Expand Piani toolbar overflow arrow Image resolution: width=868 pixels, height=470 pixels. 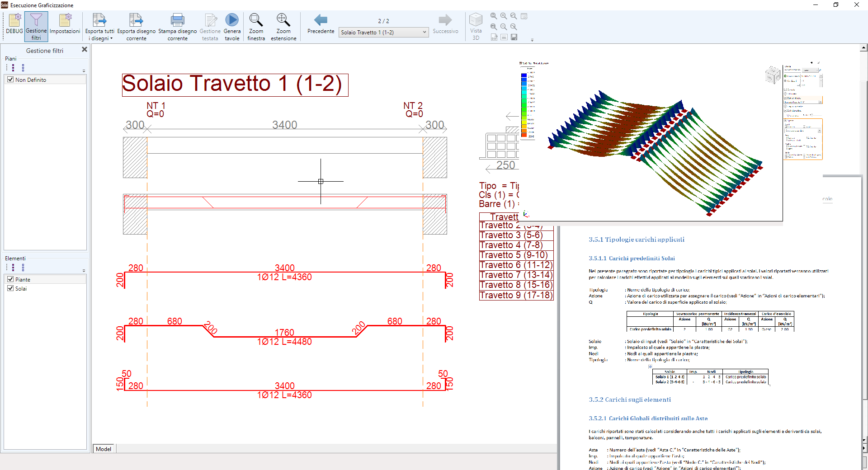[84, 70]
